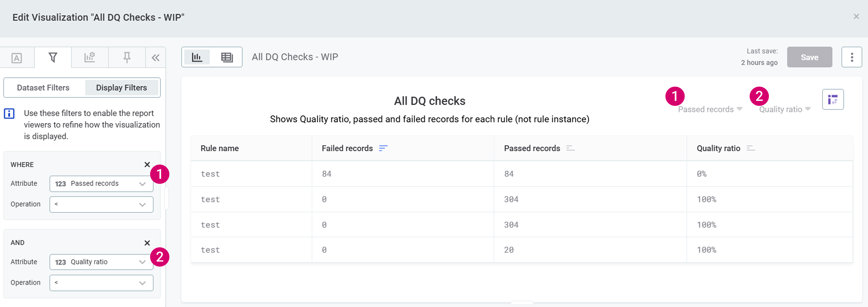Open the WHERE filter Operation dropdown
The height and width of the screenshot is (307, 868).
[101, 205]
